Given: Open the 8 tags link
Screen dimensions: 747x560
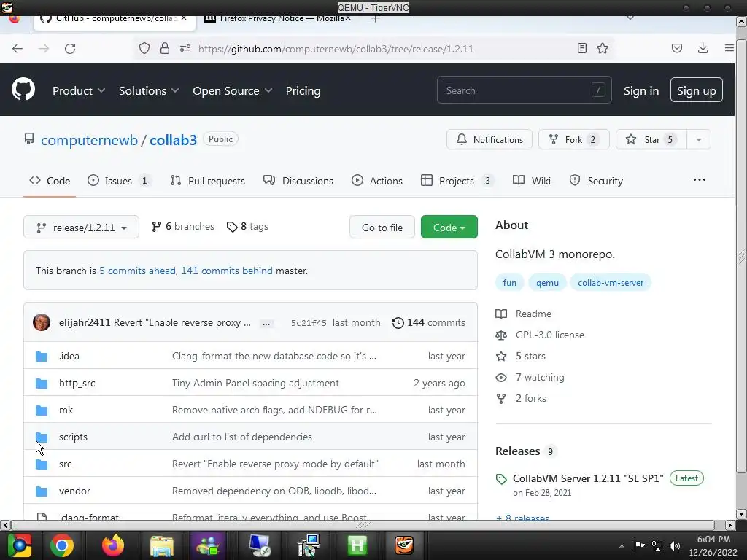Looking at the screenshot, I should pyautogui.click(x=247, y=227).
